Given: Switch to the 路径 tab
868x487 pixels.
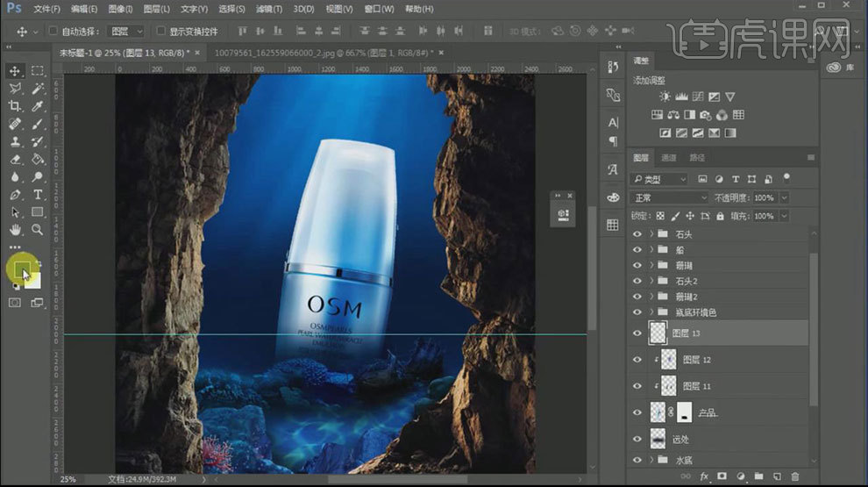Looking at the screenshot, I should 697,158.
